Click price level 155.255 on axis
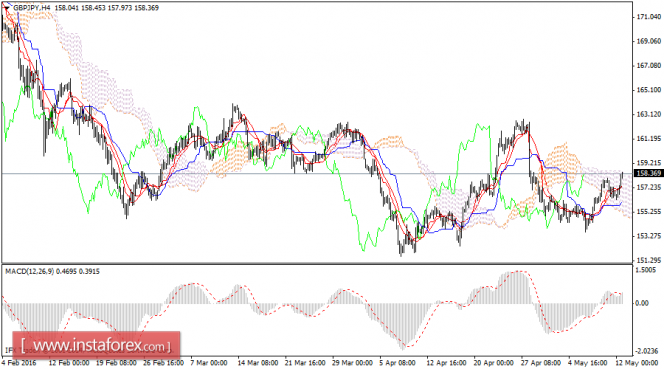Screen dimensions: 664x369 (x=649, y=211)
